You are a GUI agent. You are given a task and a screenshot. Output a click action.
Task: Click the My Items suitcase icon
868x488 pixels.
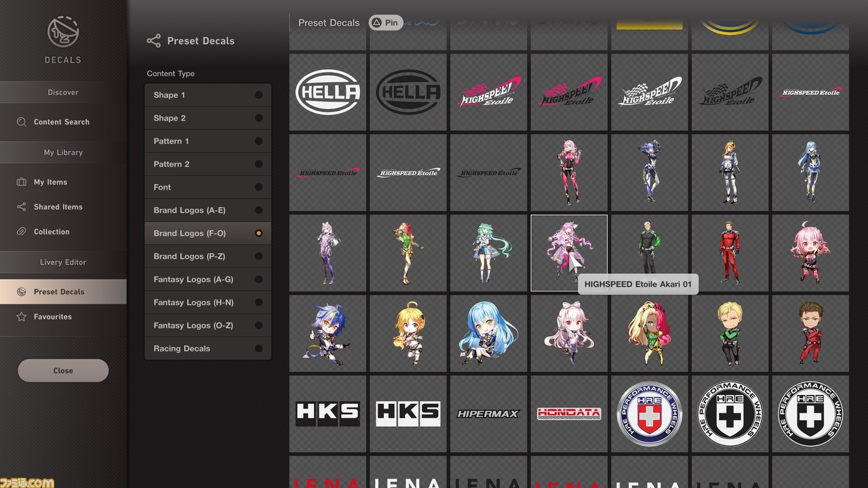pyautogui.click(x=21, y=182)
